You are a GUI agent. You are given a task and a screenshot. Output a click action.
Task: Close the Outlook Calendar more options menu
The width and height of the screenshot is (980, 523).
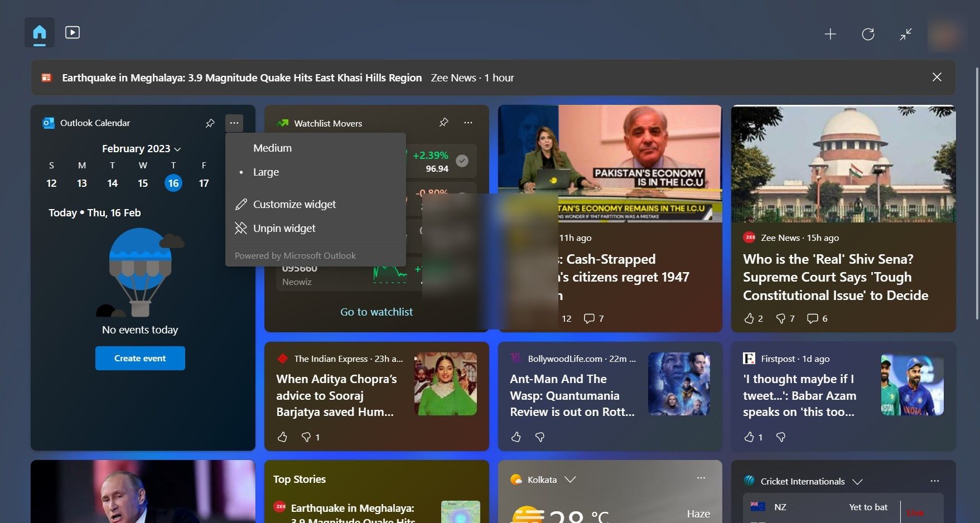234,123
